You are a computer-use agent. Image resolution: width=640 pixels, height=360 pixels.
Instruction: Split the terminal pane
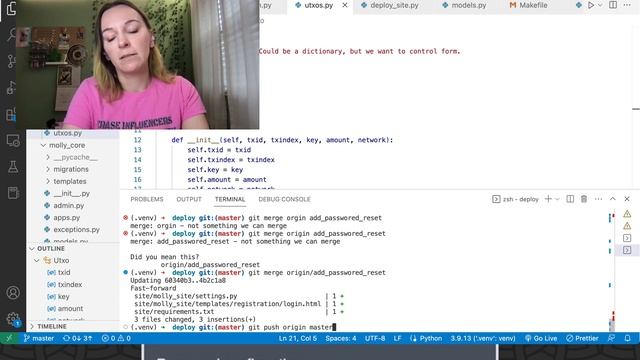click(x=570, y=199)
